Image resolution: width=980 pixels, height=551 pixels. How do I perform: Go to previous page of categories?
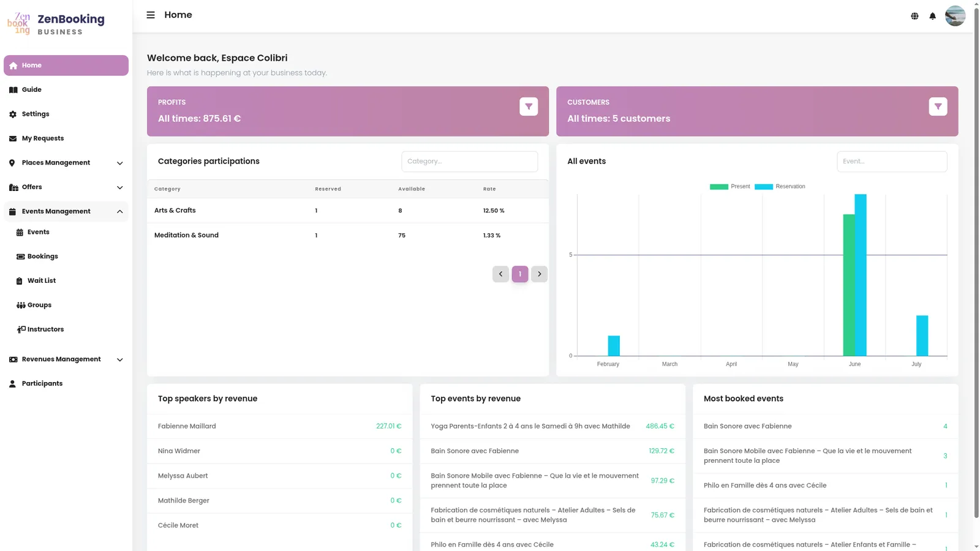pyautogui.click(x=500, y=274)
